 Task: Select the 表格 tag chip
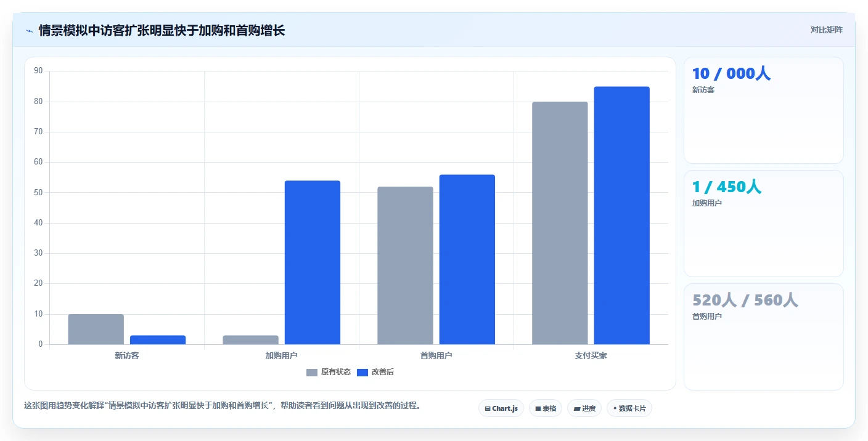coord(545,408)
